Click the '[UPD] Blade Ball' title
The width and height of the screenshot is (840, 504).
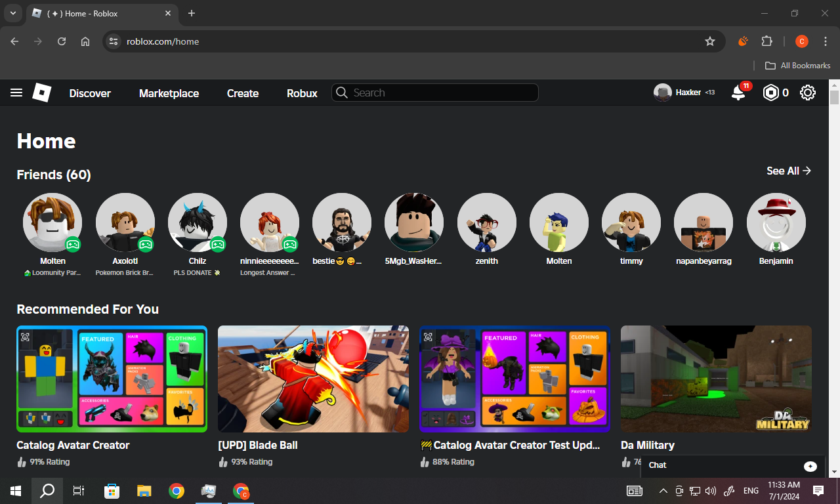258,445
